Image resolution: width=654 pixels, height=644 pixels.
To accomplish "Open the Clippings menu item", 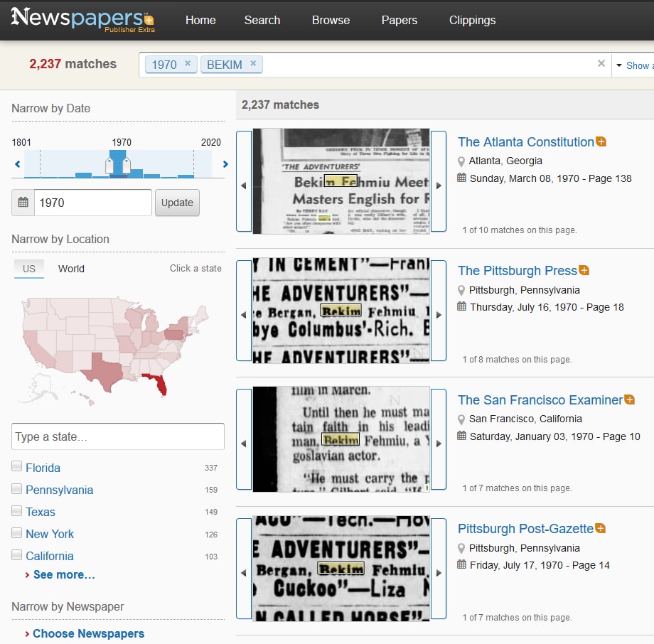I will pyautogui.click(x=472, y=20).
